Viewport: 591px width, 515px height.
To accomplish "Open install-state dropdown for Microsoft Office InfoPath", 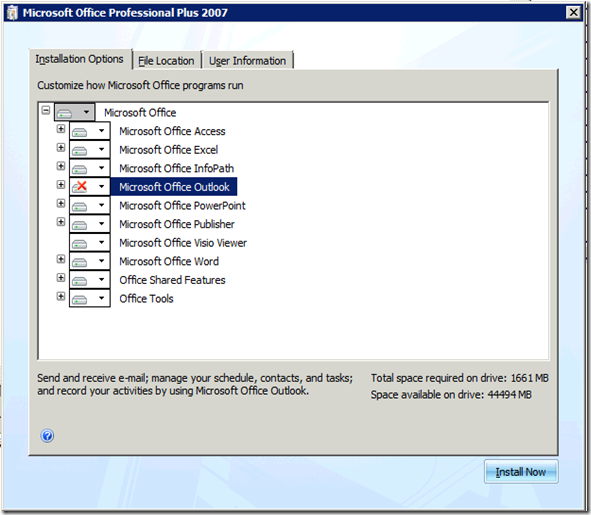I will 90,168.
